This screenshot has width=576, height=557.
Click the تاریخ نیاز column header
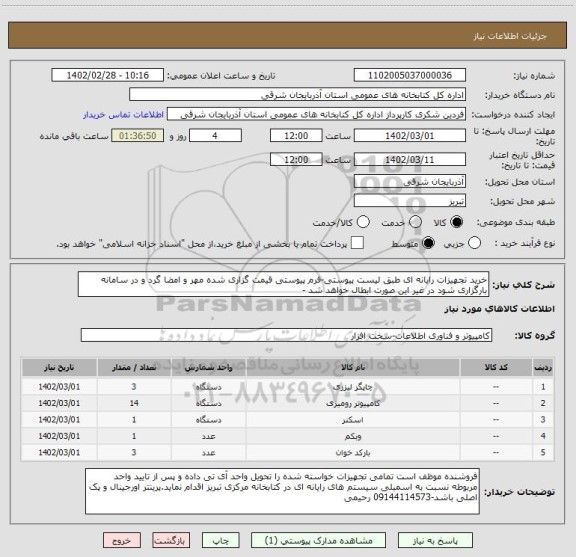[59, 368]
